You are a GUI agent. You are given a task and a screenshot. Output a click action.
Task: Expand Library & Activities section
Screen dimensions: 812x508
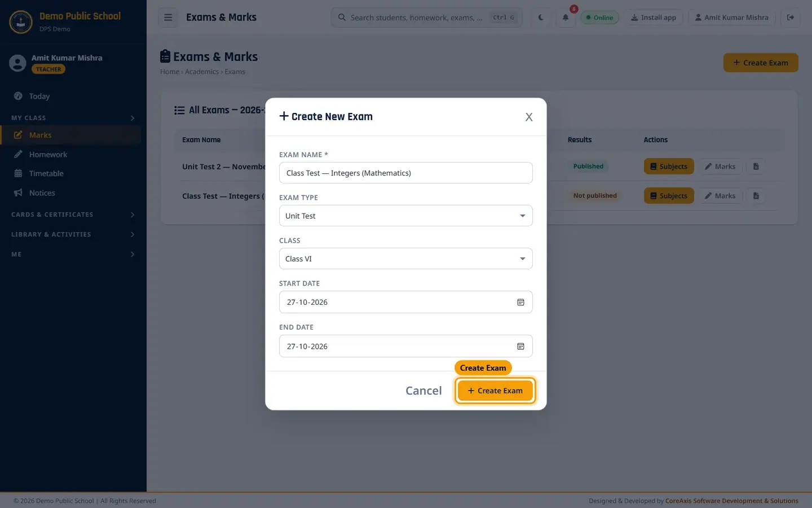73,234
